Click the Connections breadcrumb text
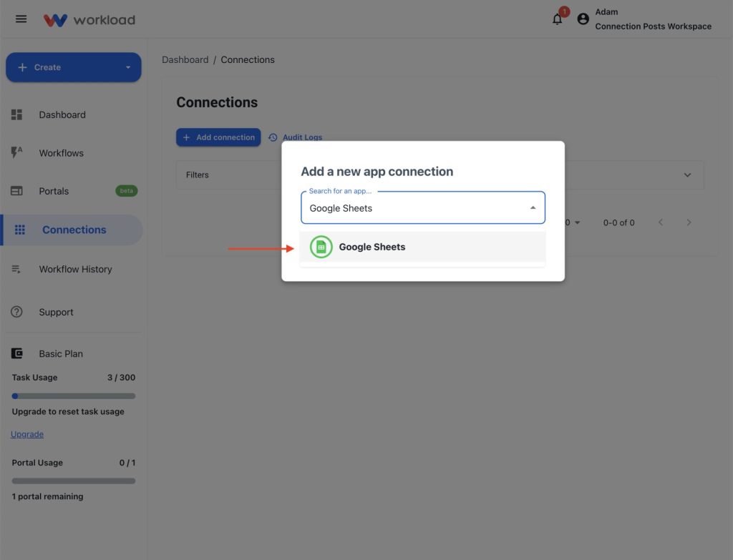This screenshot has height=560, width=733. pyautogui.click(x=247, y=60)
